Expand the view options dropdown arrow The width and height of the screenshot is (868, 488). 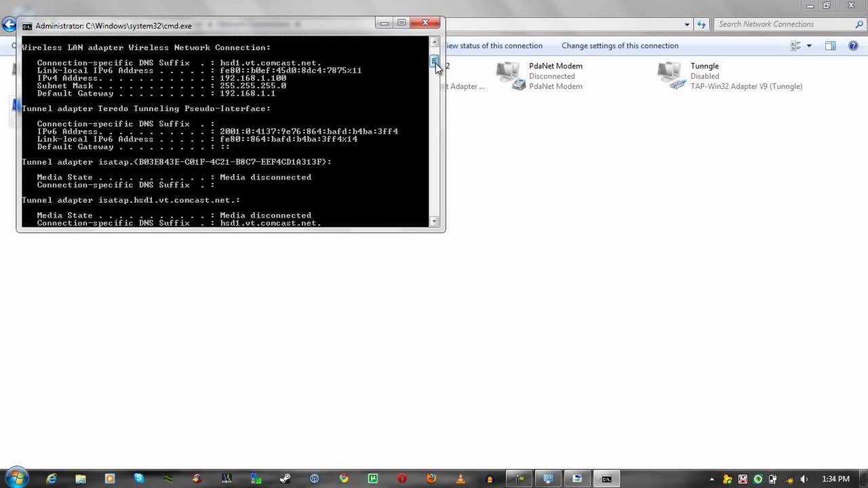coord(809,45)
